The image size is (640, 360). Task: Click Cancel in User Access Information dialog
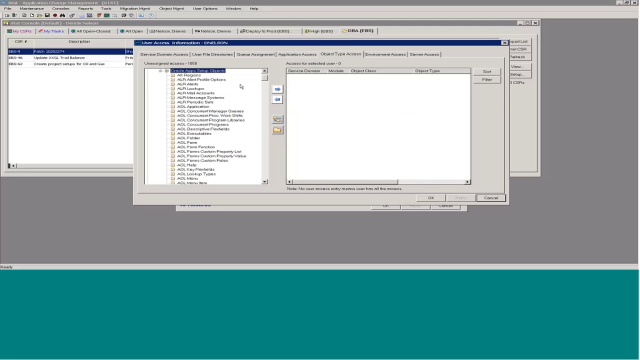491,198
